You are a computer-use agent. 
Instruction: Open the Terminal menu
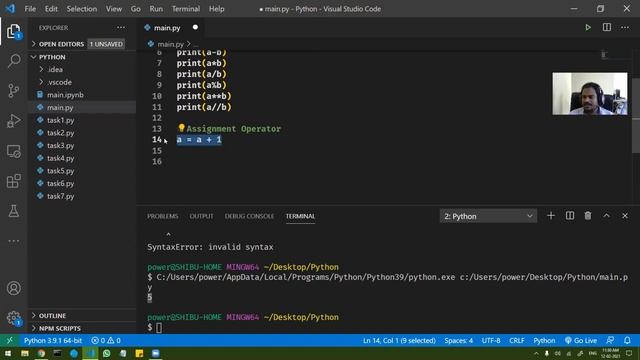coord(186,9)
